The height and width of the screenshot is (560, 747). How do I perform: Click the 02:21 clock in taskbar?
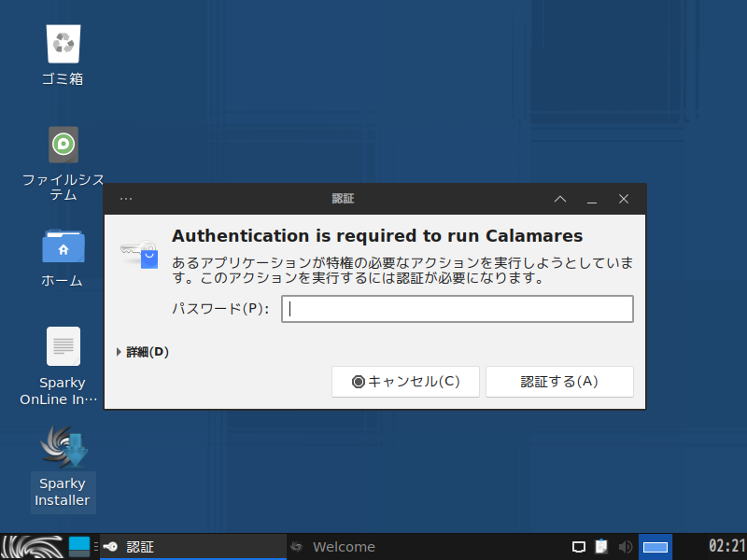pyautogui.click(x=726, y=546)
